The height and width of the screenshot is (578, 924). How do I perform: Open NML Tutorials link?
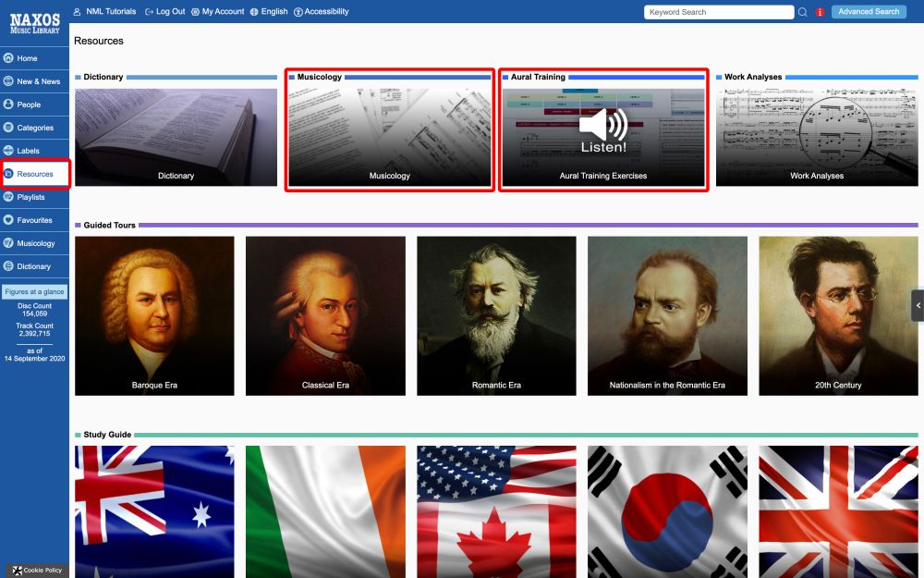click(111, 12)
